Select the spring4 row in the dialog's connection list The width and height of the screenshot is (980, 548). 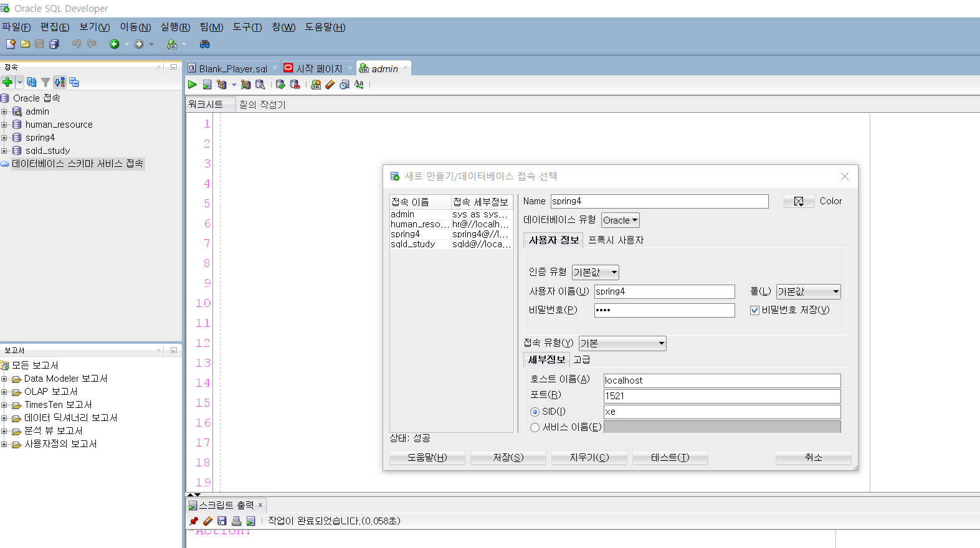pyautogui.click(x=451, y=234)
